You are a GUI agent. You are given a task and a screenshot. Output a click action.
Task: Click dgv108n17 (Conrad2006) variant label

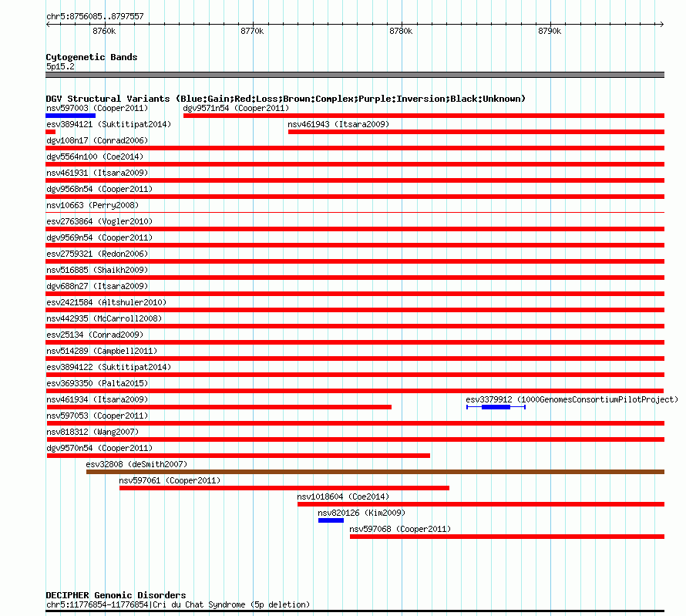point(97,140)
